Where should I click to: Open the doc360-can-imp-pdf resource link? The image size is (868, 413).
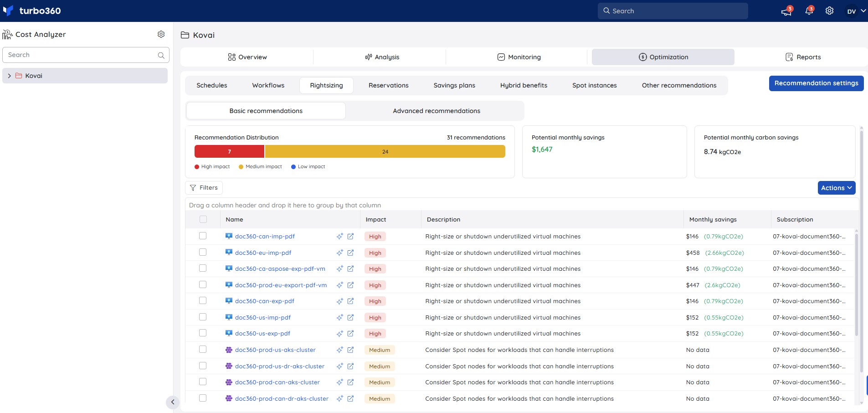[265, 236]
